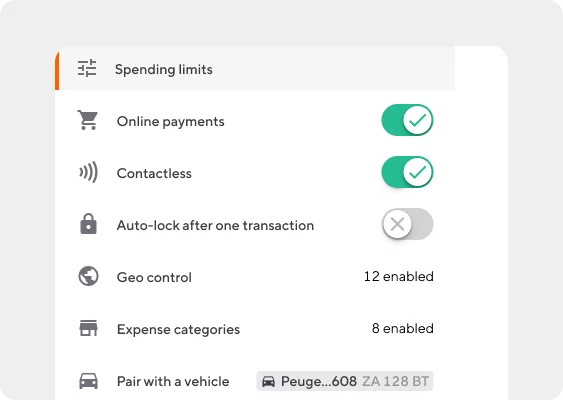This screenshot has width=563, height=400.
Task: Click the Contactless wave icon
Action: 88,172
